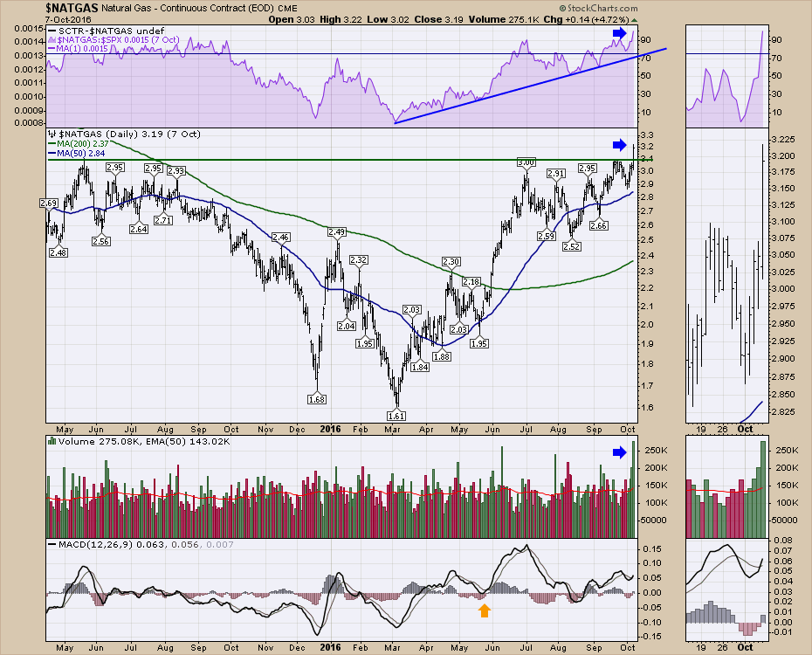812x655 pixels.
Task: Click the 1.68 low price label
Action: point(317,399)
